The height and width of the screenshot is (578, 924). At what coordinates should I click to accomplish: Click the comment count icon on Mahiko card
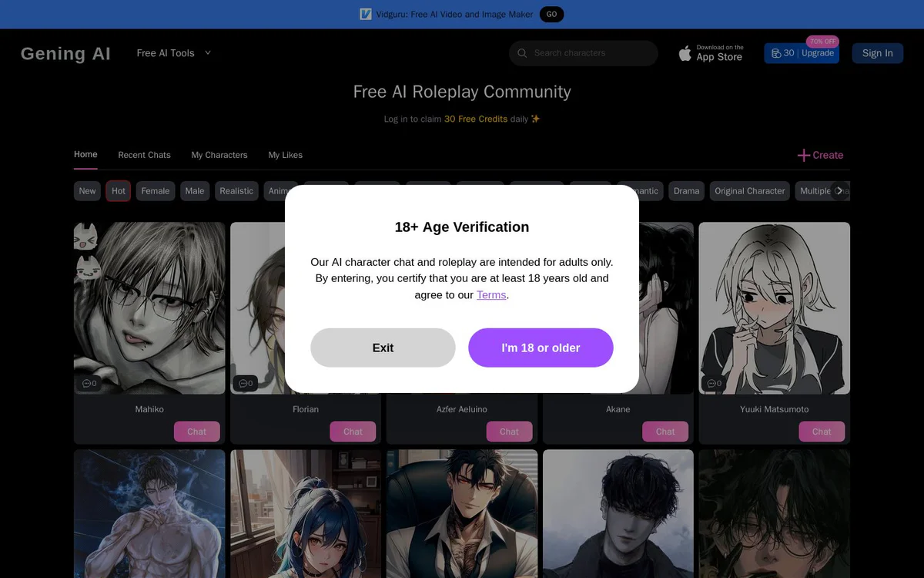coord(87,383)
